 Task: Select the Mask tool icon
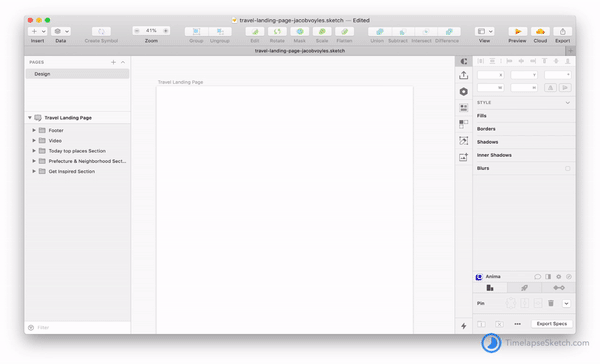300,31
